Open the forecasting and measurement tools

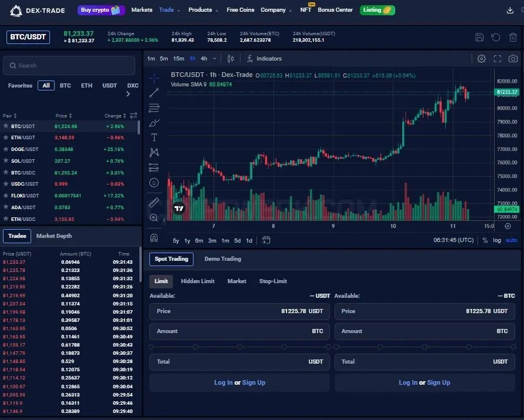pyautogui.click(x=154, y=167)
